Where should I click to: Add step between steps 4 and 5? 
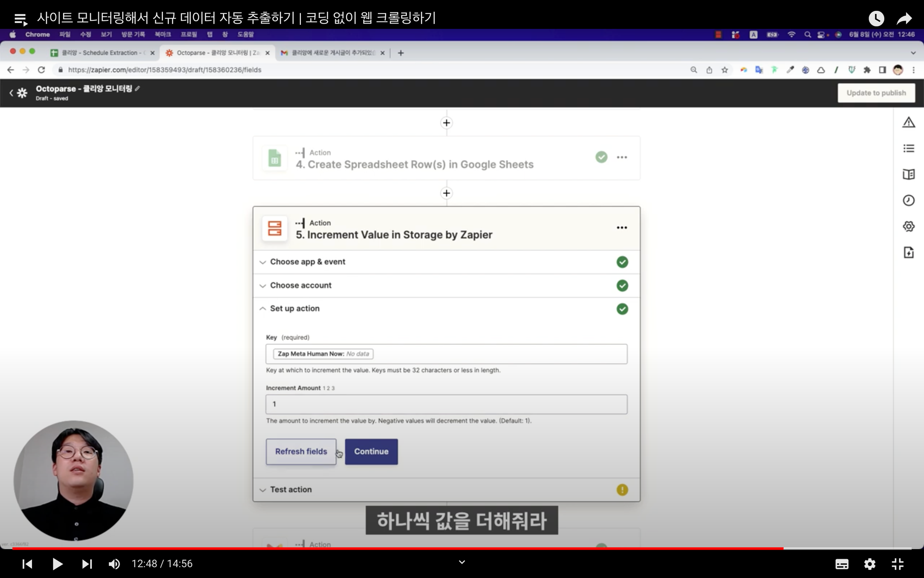(446, 193)
